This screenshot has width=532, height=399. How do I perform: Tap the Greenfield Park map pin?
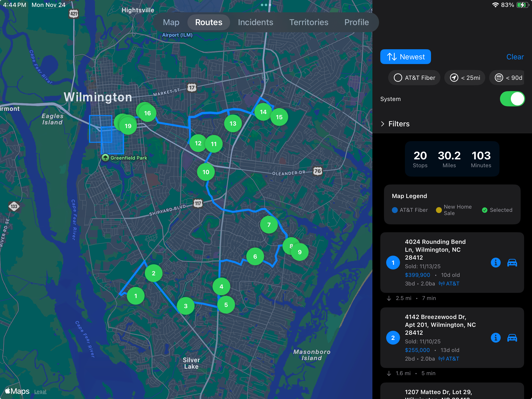click(x=105, y=158)
